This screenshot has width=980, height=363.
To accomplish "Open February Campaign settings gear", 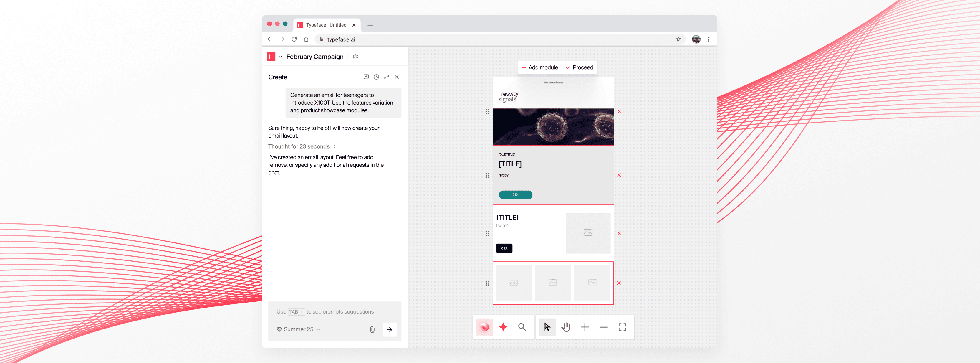I will 355,57.
